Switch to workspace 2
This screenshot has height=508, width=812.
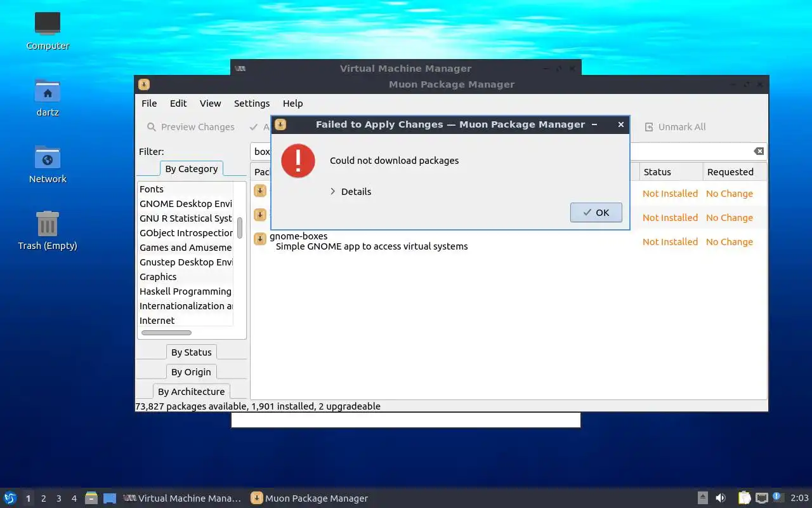point(43,498)
